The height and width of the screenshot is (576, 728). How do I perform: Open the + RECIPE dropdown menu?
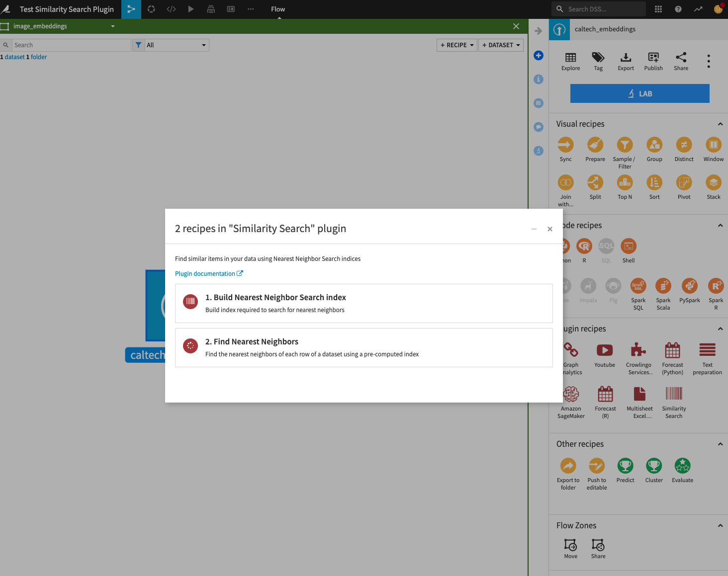pos(456,45)
